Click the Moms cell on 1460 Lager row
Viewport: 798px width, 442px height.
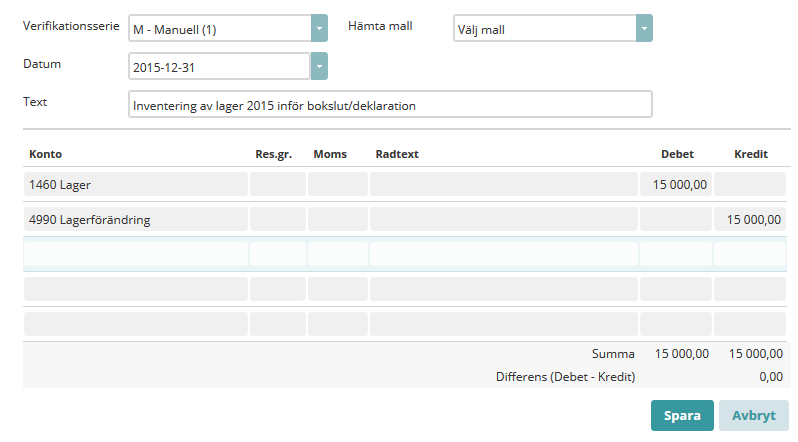[x=338, y=184]
